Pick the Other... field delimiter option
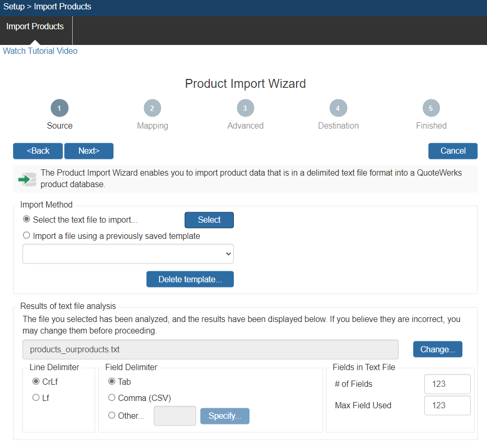Viewport: 487px width, 448px height. click(x=111, y=416)
